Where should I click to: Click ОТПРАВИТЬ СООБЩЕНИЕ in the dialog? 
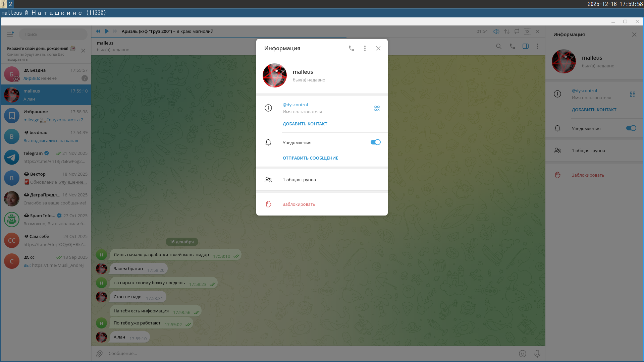click(310, 158)
